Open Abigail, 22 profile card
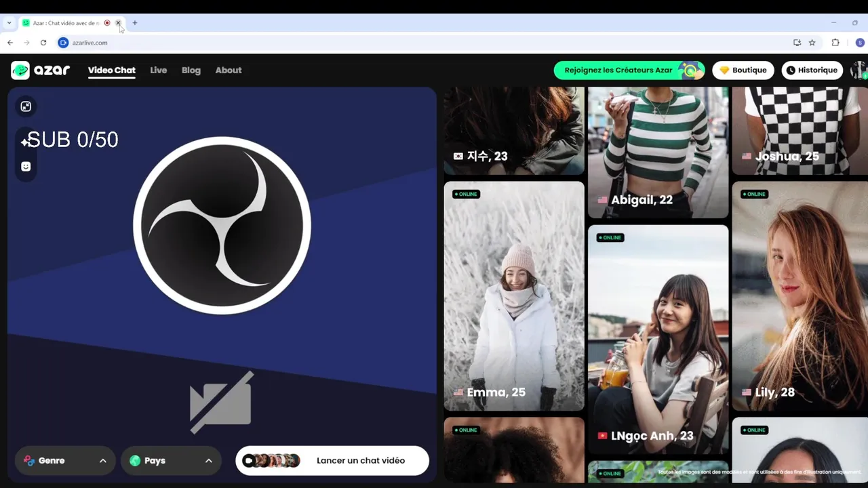The image size is (868, 488). (x=658, y=152)
